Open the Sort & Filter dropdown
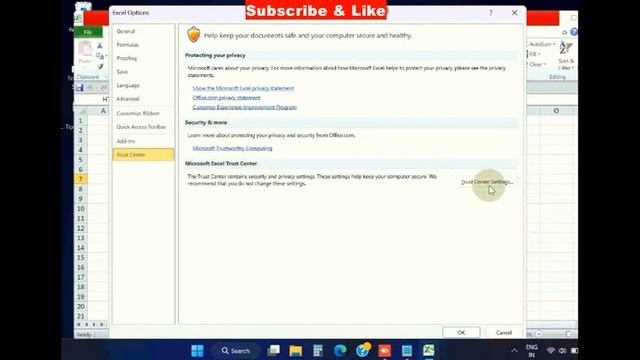Screen dimensions: 640x360 [566, 56]
